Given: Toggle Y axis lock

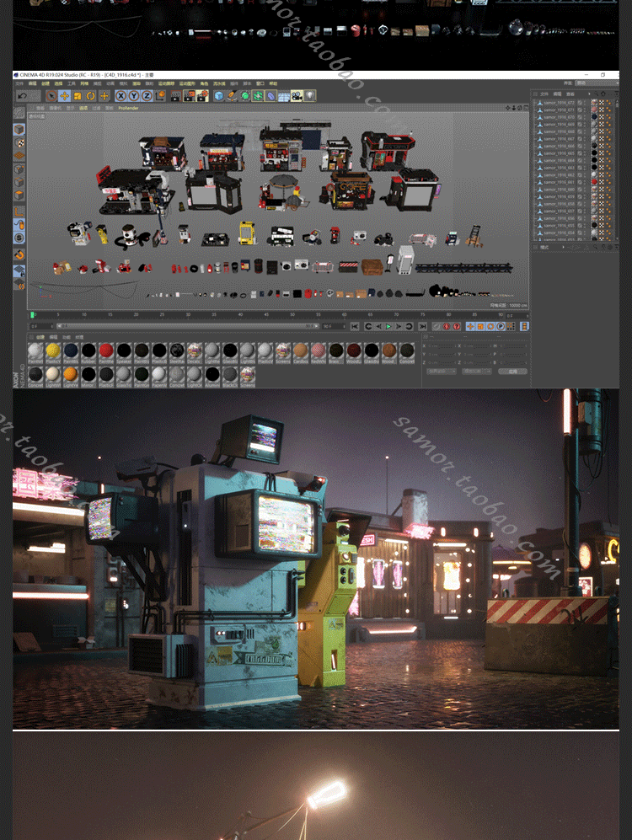Looking at the screenshot, I should 134,96.
